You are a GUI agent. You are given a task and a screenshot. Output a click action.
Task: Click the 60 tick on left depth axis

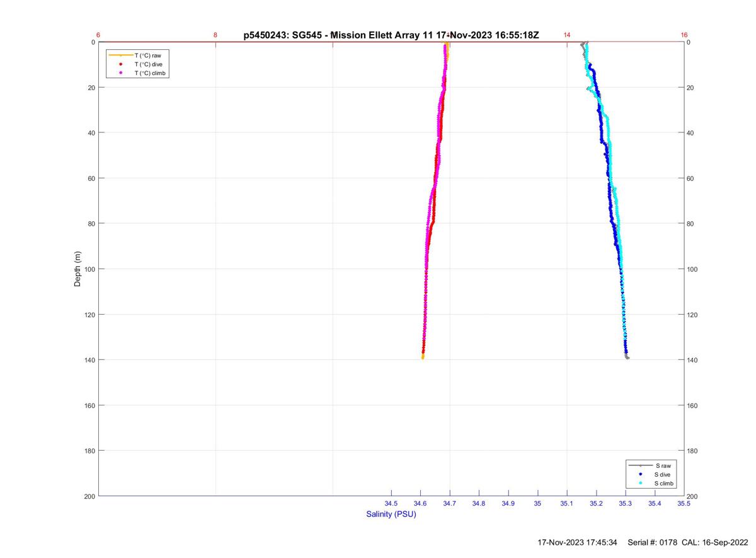click(91, 178)
